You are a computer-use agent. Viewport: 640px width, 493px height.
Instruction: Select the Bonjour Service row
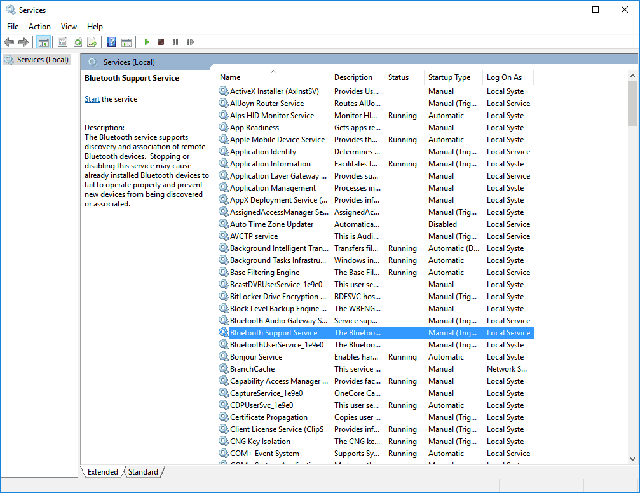point(256,357)
